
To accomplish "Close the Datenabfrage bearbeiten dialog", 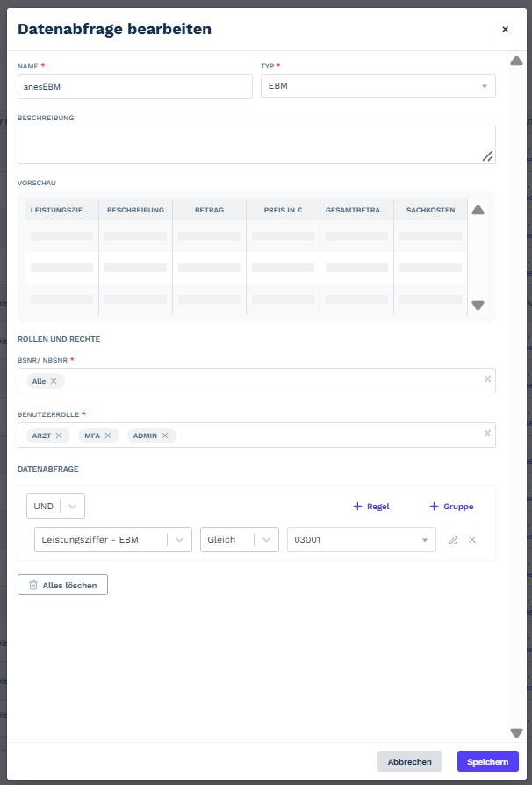I will [505, 29].
